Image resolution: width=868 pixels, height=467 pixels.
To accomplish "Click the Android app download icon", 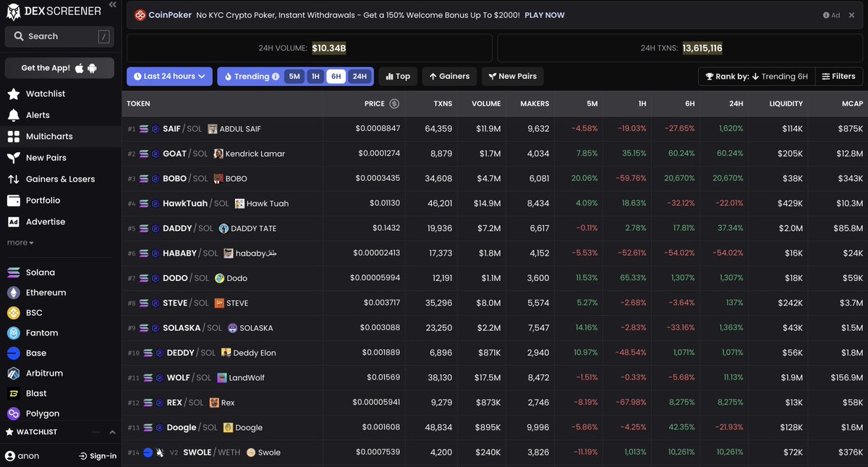I will pos(93,67).
